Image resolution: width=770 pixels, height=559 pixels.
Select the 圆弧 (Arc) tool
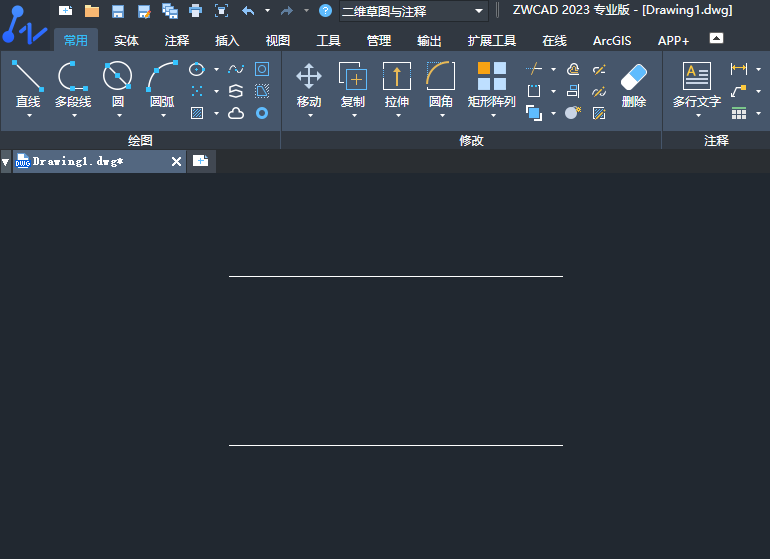point(162,84)
